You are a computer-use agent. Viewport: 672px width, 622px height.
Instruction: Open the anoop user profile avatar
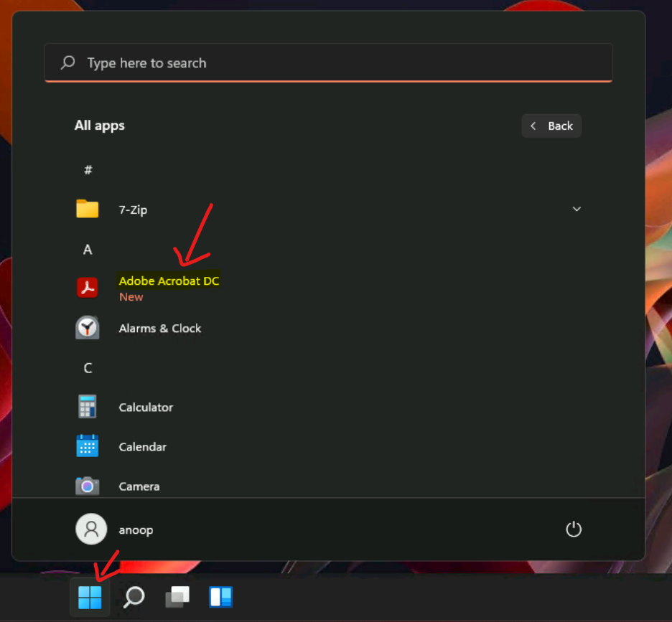click(x=91, y=529)
